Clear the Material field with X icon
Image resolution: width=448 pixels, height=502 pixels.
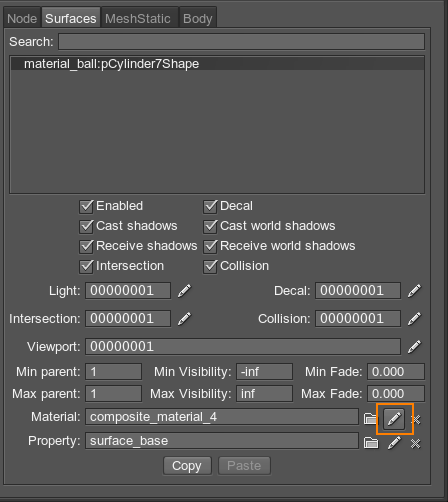tap(416, 419)
